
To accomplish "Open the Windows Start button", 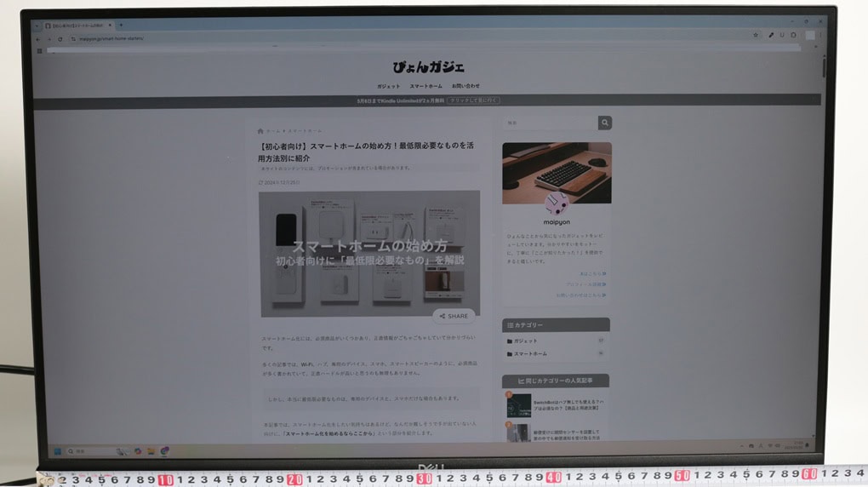I will tap(57, 451).
